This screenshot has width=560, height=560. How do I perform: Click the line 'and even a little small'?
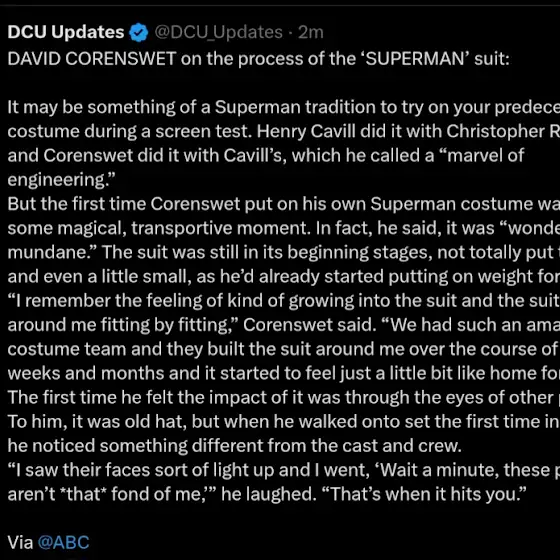tap(284, 276)
